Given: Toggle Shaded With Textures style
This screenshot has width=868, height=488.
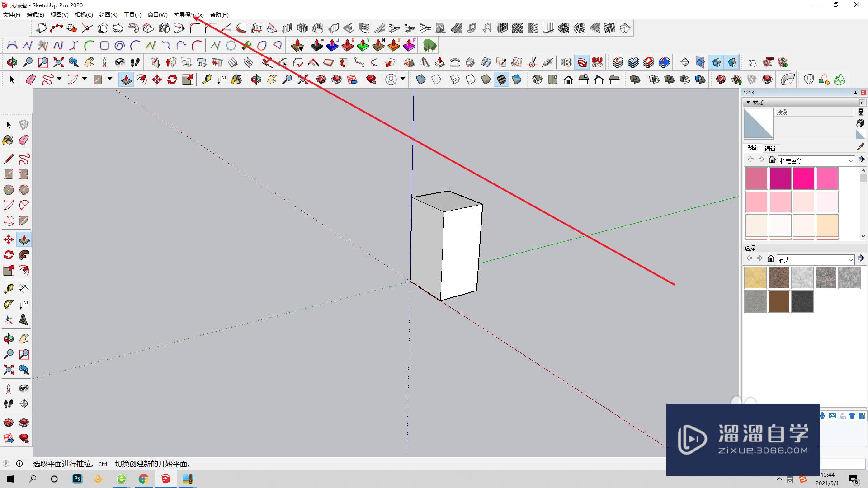Looking at the screenshot, I should [501, 80].
